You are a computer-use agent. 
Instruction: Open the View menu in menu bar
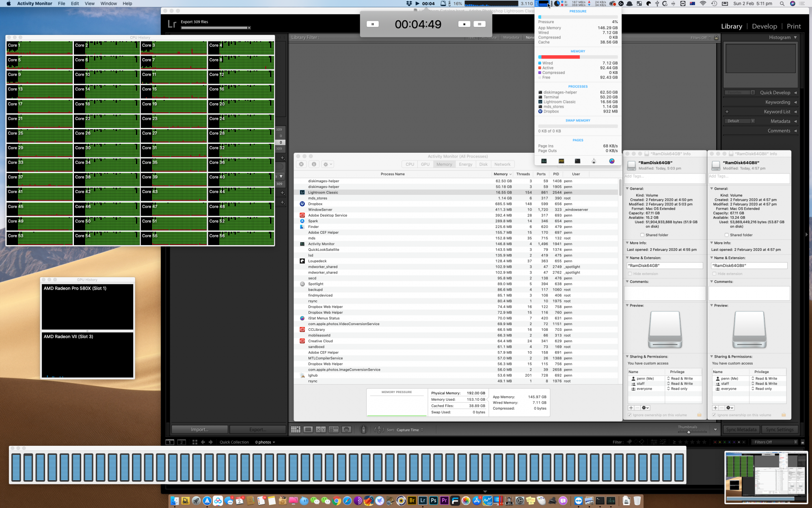pyautogui.click(x=90, y=4)
